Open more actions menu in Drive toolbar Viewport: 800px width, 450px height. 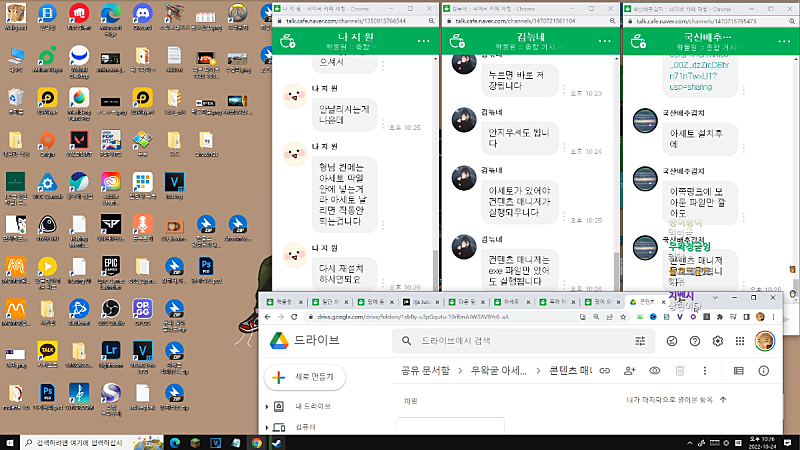(x=705, y=371)
